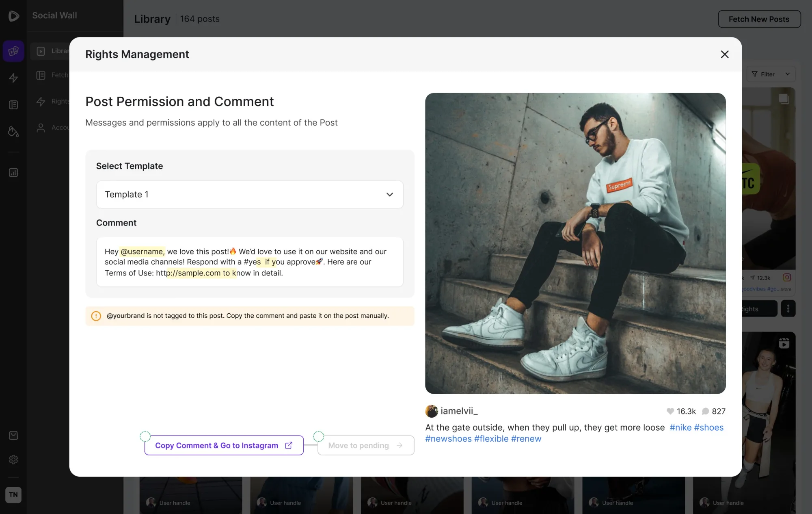Image resolution: width=812 pixels, height=514 pixels.
Task: Click the reel video icon on background post
Action: [x=784, y=343]
